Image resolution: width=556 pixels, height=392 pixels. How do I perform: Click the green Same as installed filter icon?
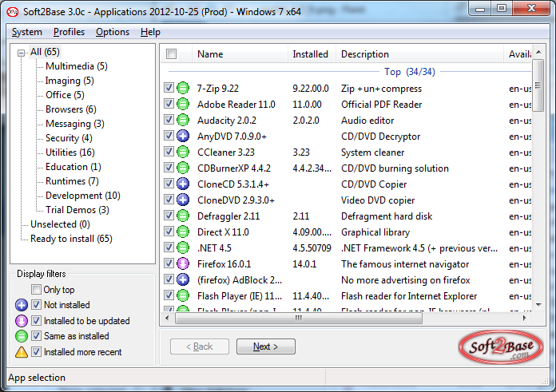click(22, 336)
